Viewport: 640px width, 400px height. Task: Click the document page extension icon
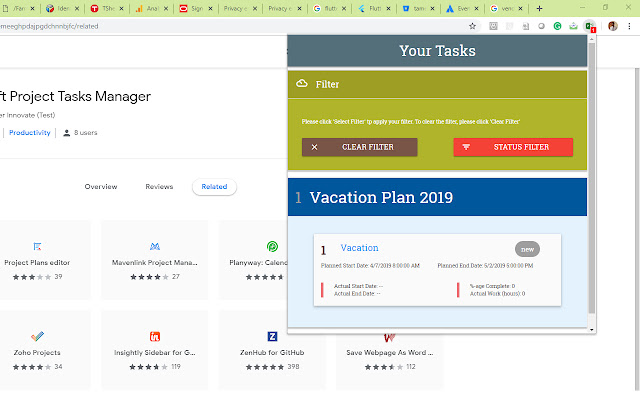point(526,26)
